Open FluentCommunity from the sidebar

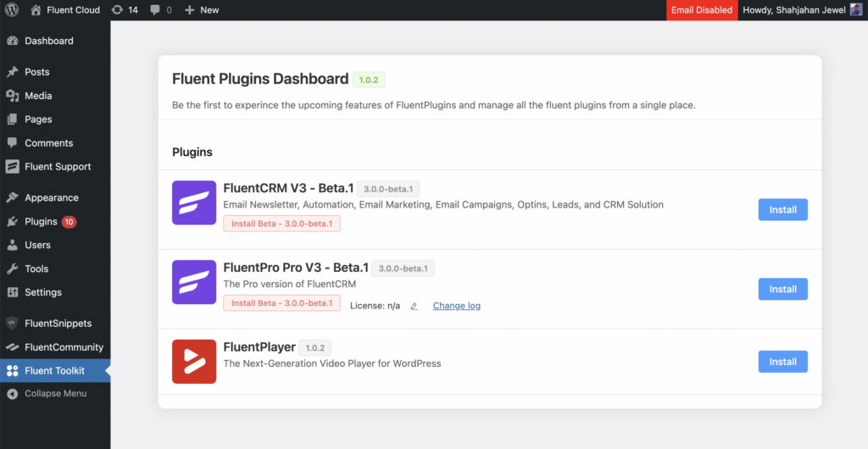[64, 347]
